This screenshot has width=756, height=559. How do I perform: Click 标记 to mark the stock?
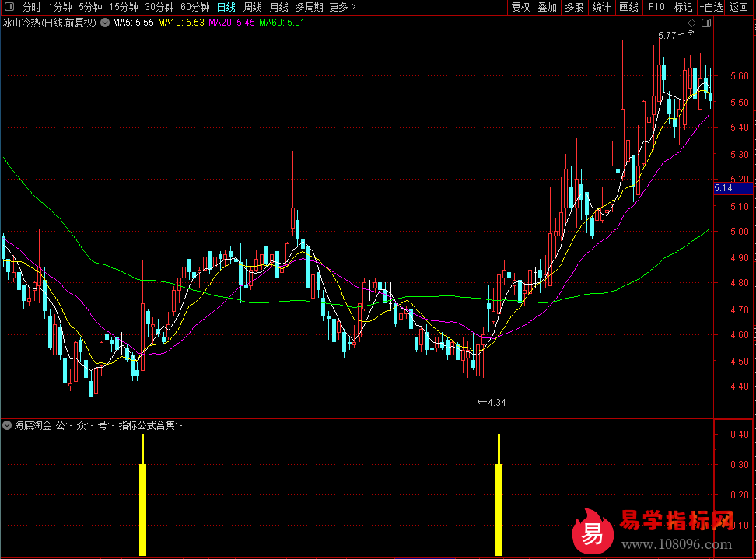[x=683, y=7]
